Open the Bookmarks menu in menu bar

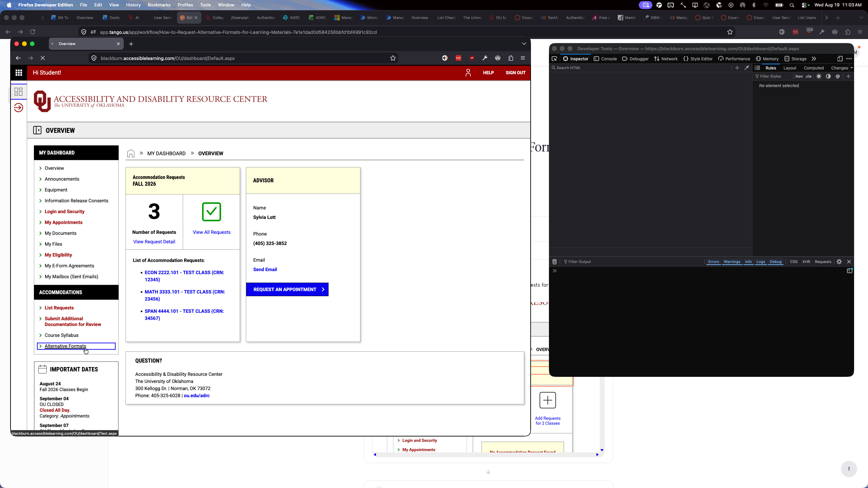click(x=159, y=5)
